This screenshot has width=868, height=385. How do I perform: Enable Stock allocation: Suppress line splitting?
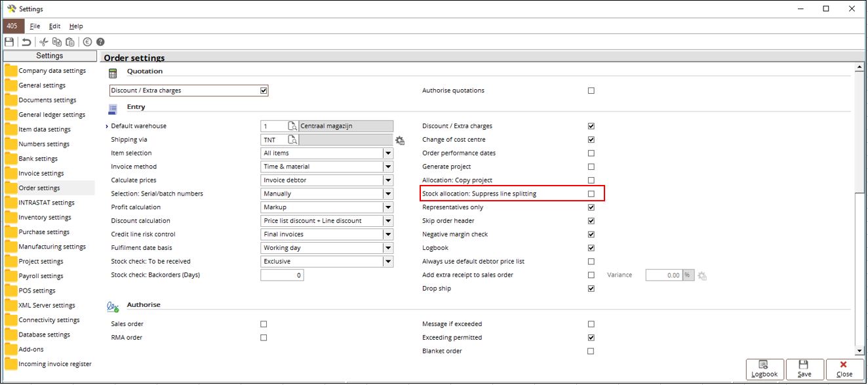click(x=591, y=193)
